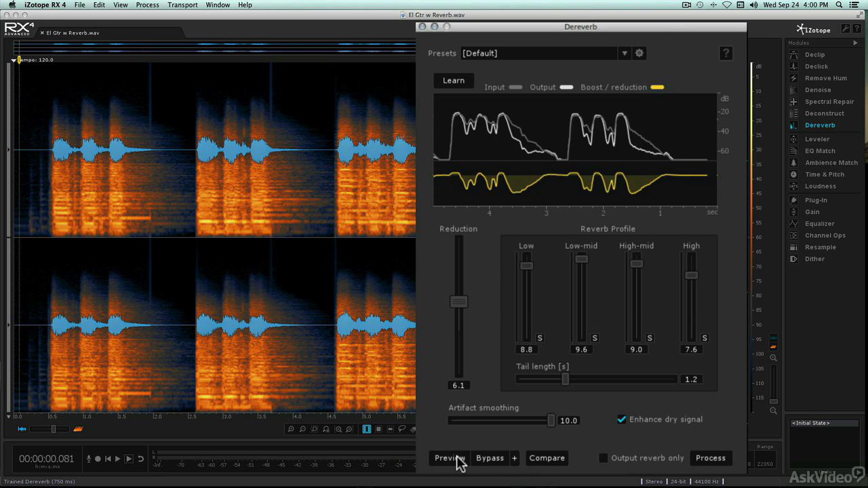Open the Leveler module
The image size is (868, 488).
pyautogui.click(x=816, y=139)
